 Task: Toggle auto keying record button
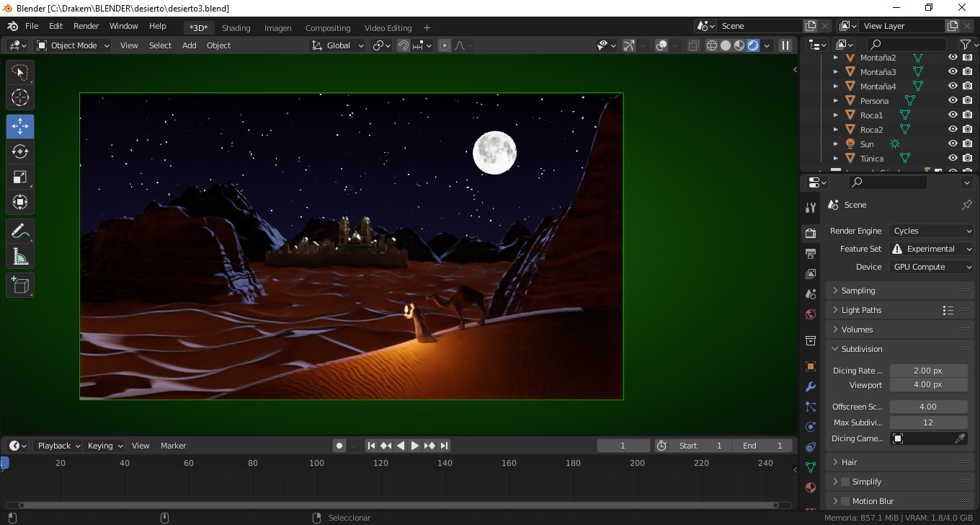tap(339, 446)
